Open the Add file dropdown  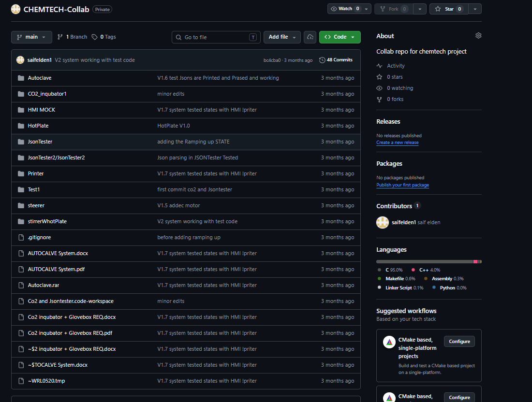(x=282, y=37)
